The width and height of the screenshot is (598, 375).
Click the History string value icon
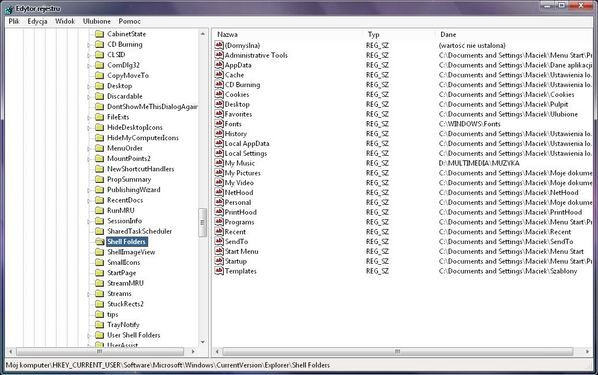coord(219,134)
